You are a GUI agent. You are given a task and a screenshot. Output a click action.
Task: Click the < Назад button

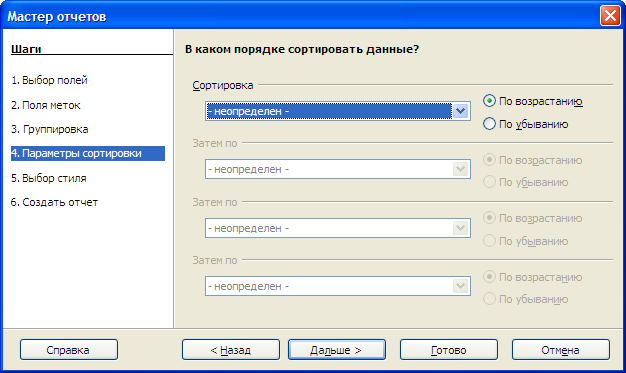[x=231, y=350]
